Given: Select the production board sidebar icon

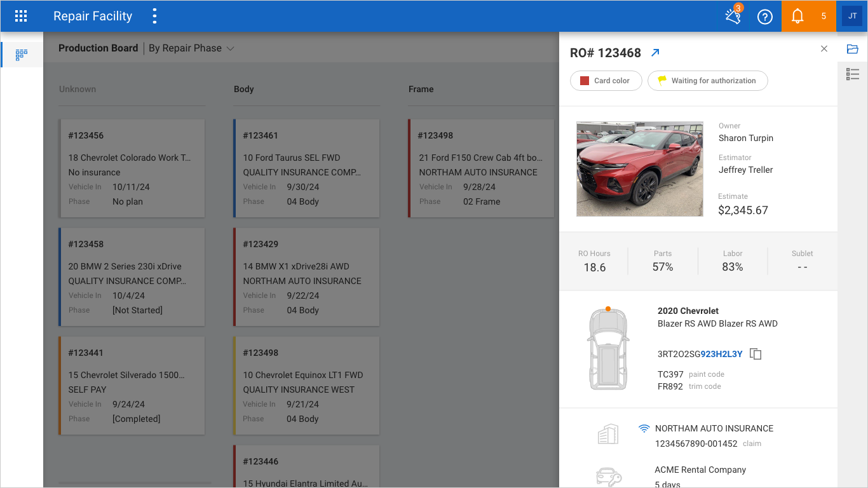Looking at the screenshot, I should tap(21, 55).
